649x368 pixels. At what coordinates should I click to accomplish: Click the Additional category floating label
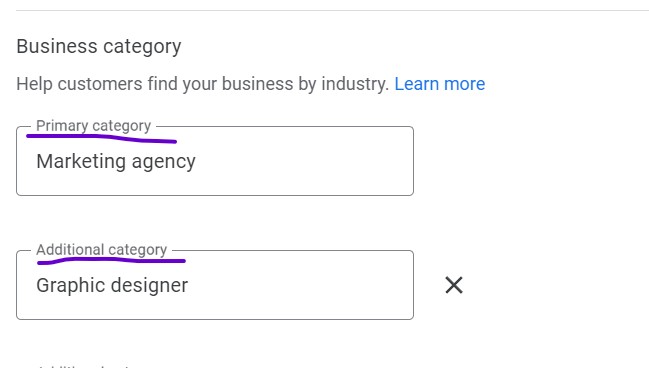click(x=101, y=250)
